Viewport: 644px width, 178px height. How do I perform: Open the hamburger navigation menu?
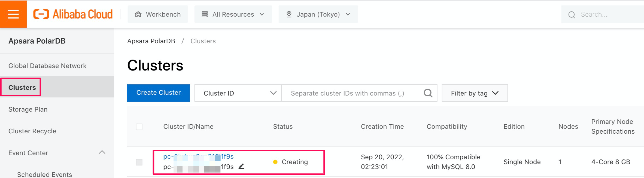click(13, 14)
